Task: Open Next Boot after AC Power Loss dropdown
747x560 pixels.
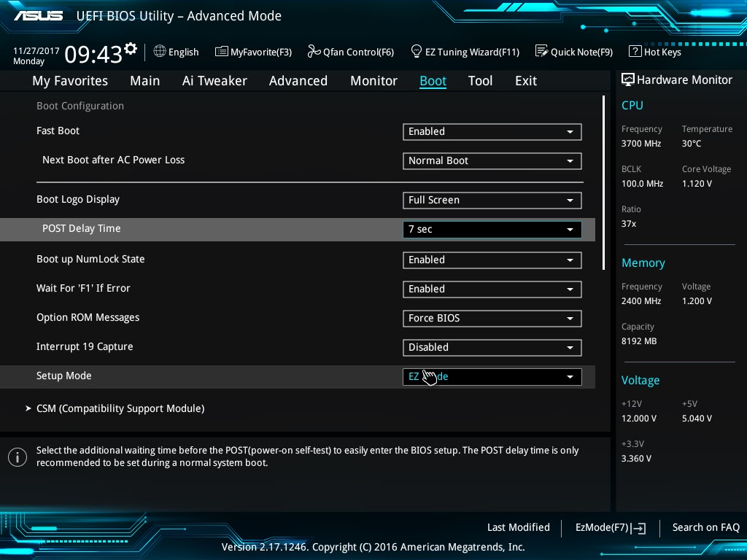Action: [x=492, y=161]
